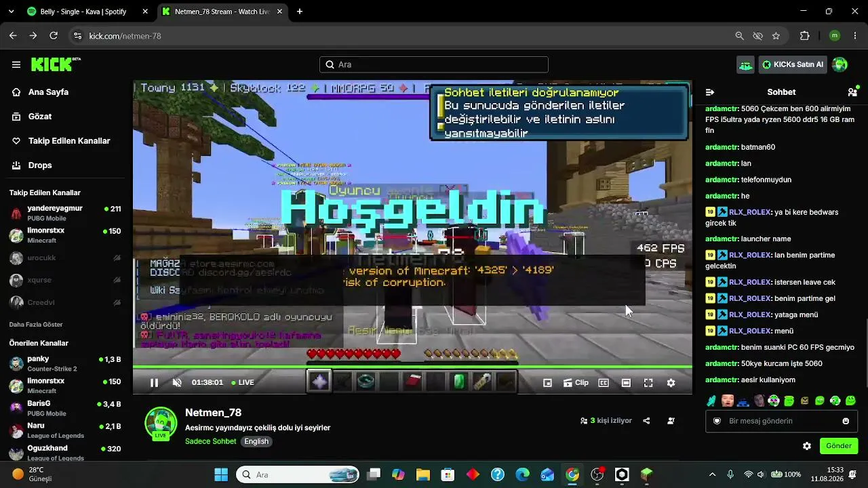Open the offline urocukk channel
This screenshot has width=868, height=488.
click(x=65, y=258)
